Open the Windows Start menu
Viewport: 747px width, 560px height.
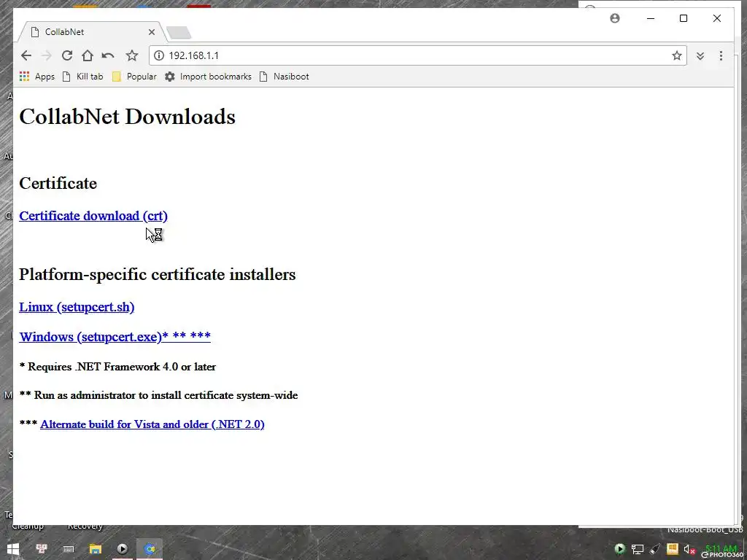coord(13,549)
